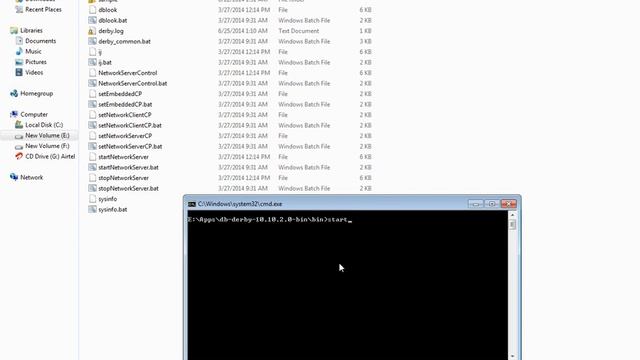Screen dimensions: 640x360
Task: Select the setNetworkServerCP file without extension
Action: (125, 136)
